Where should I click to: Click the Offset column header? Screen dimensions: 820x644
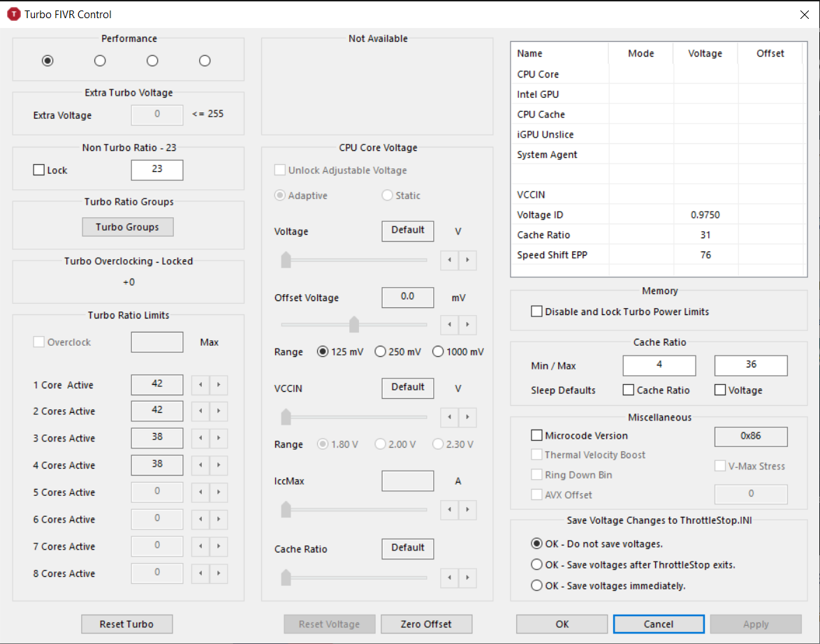pyautogui.click(x=770, y=53)
